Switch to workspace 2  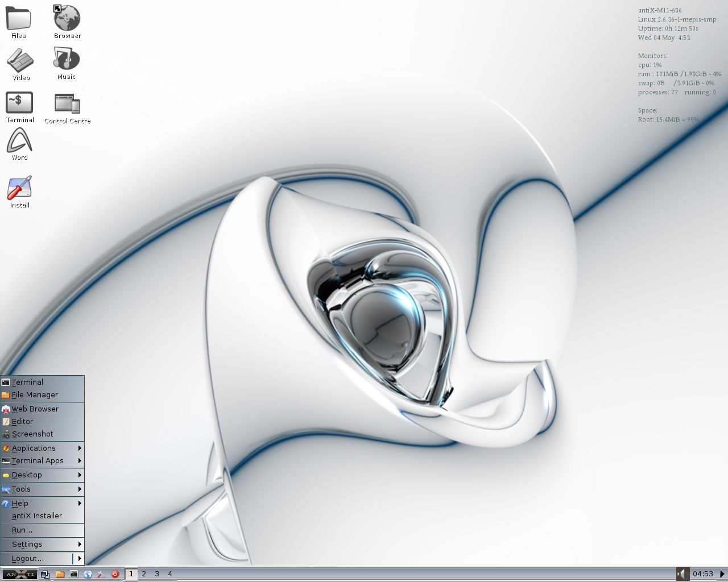click(144, 574)
